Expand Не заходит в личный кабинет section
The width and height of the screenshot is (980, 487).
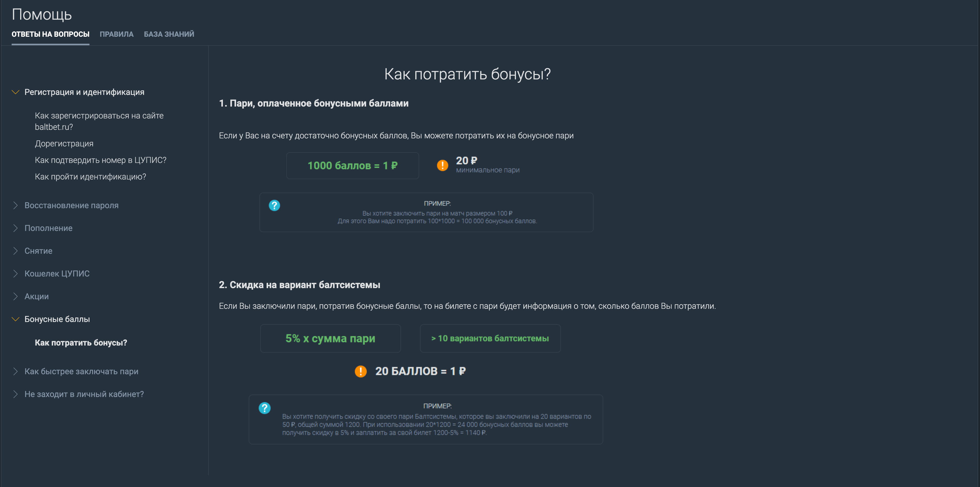click(x=16, y=394)
